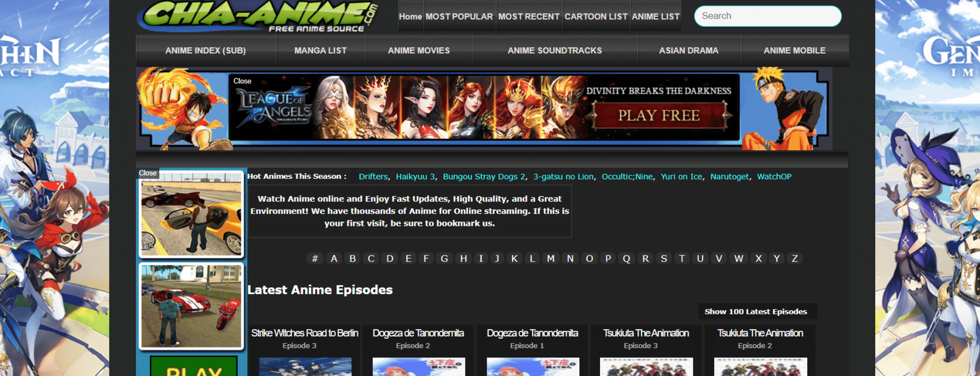
Task: Open Dogeza de Tanondemita Episode 2
Action: [418, 333]
